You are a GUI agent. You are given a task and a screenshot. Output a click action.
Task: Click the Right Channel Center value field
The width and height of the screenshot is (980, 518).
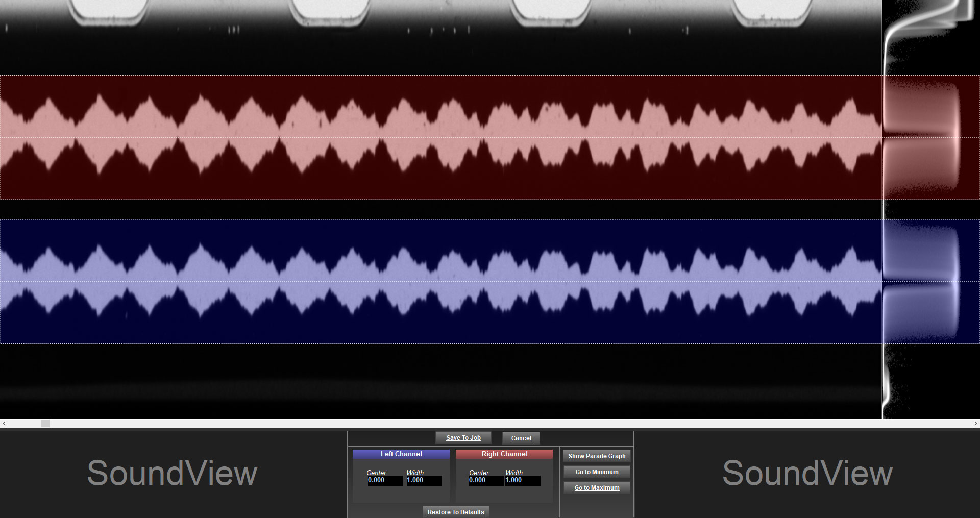pos(486,480)
